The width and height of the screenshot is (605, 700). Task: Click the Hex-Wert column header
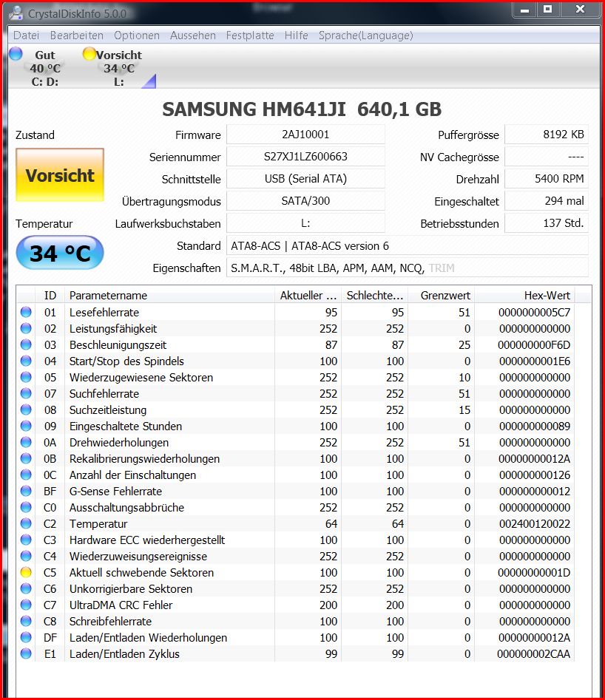[525, 296]
